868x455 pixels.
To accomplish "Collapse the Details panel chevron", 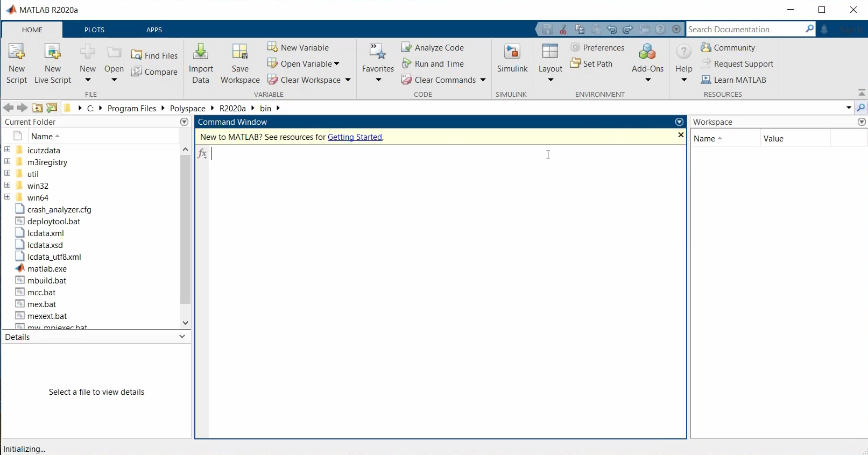I will coord(182,337).
